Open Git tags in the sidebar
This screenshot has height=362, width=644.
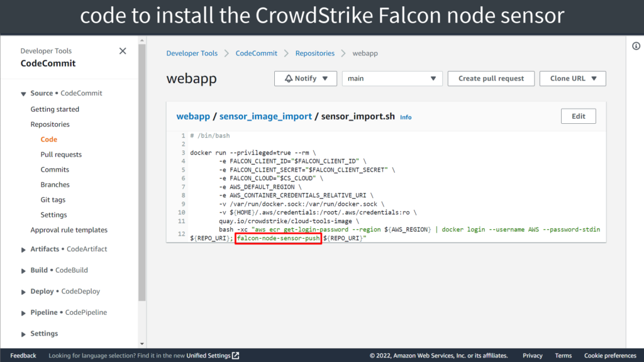[x=53, y=200]
